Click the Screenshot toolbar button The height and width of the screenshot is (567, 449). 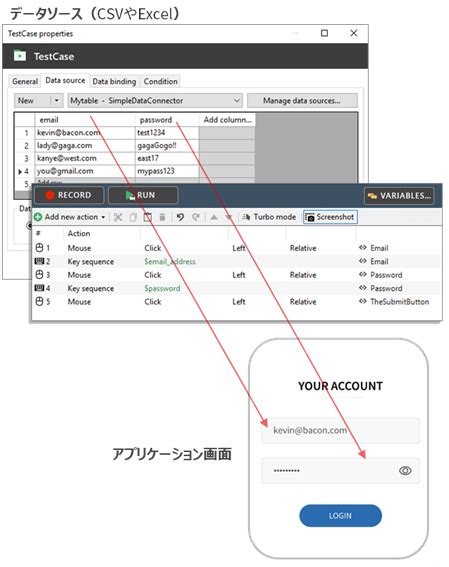[x=330, y=217]
